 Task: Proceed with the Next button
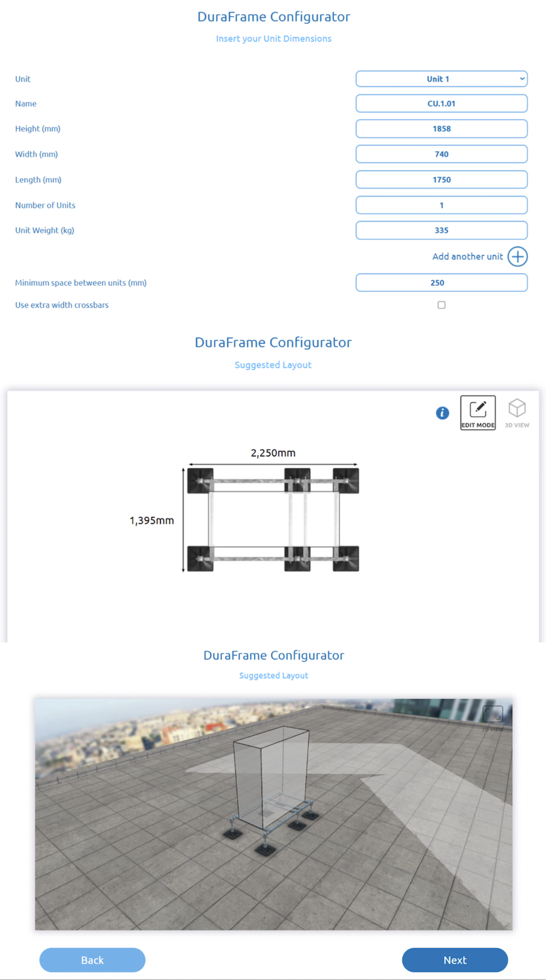click(x=455, y=960)
